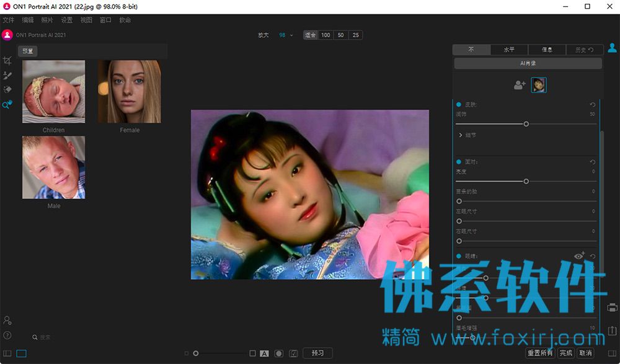
Task: Select the detected face thumbnail in AI肖像
Action: [539, 85]
